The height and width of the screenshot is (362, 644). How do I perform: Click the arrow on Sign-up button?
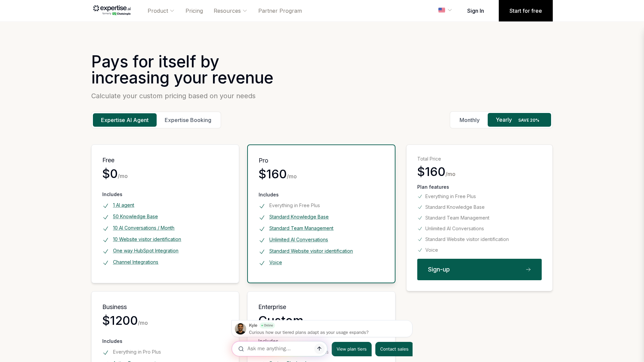[528, 269]
